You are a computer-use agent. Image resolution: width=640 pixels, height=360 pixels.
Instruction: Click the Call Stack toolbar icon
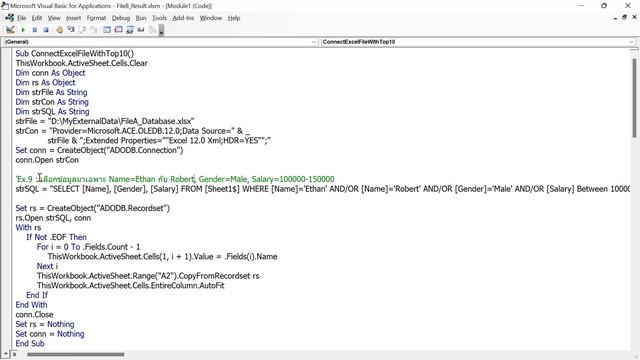pos(153,30)
